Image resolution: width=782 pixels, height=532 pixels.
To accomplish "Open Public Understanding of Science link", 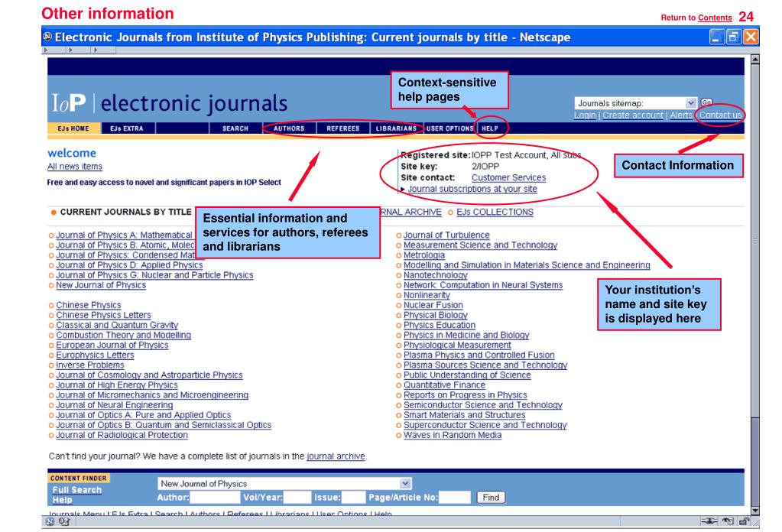I will [x=467, y=375].
